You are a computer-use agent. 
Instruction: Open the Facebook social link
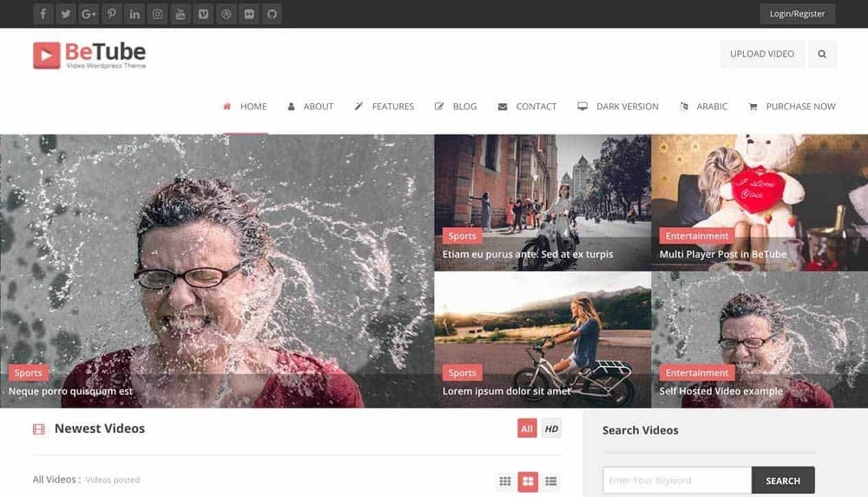(x=43, y=14)
